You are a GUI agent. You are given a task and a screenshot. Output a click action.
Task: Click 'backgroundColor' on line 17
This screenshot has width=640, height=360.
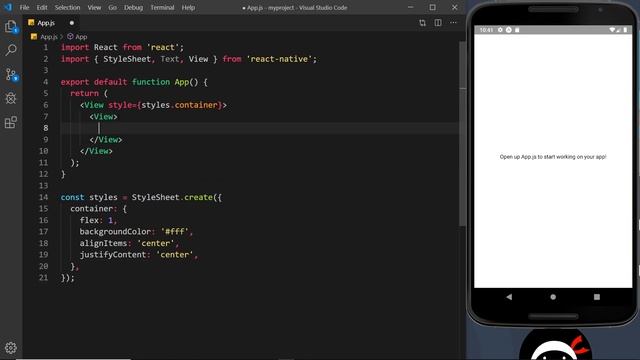point(115,232)
